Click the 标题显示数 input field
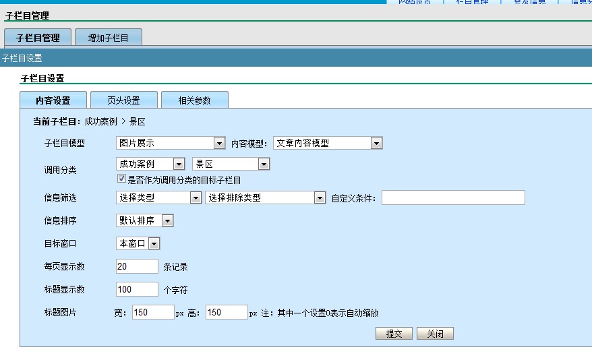Viewport: 592px width, 364px height. pos(137,289)
